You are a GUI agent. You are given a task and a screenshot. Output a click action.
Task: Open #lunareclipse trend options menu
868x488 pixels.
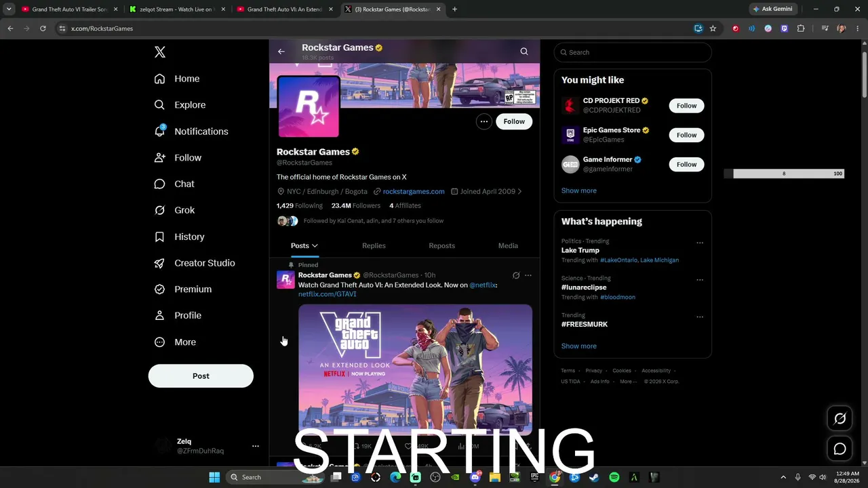[x=700, y=280]
